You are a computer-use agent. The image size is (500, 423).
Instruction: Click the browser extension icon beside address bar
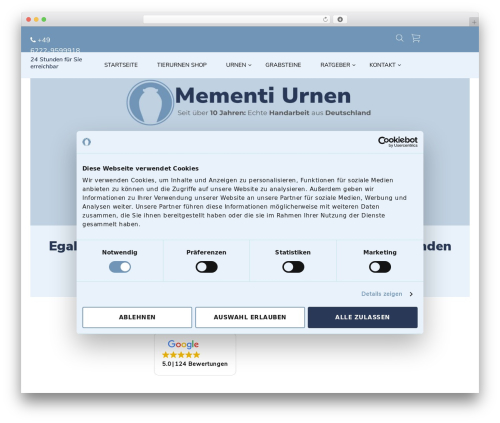340,20
